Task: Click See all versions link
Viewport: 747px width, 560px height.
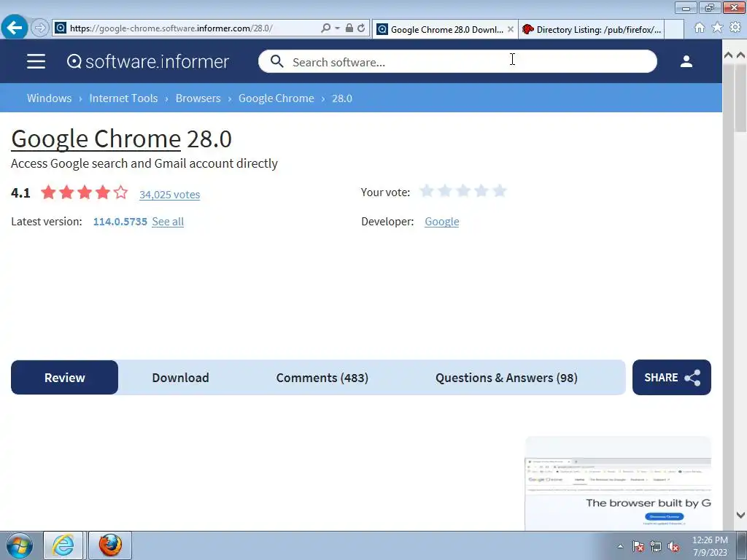Action: [x=168, y=222]
